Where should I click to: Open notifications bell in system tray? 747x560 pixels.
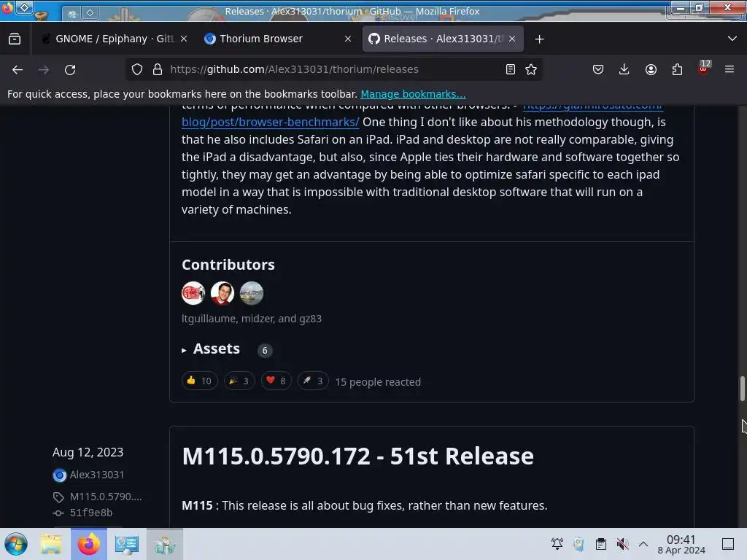click(557, 544)
